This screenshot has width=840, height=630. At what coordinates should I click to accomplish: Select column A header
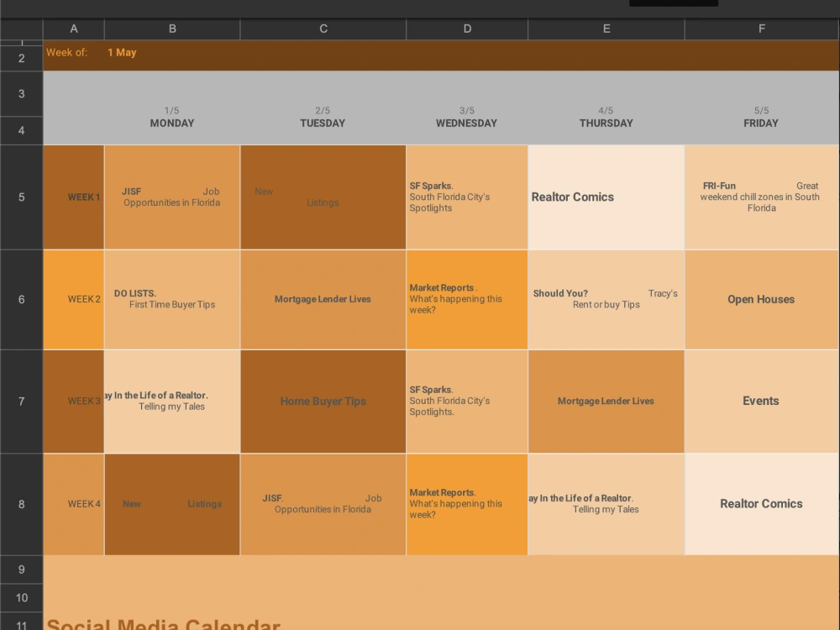tap(74, 29)
